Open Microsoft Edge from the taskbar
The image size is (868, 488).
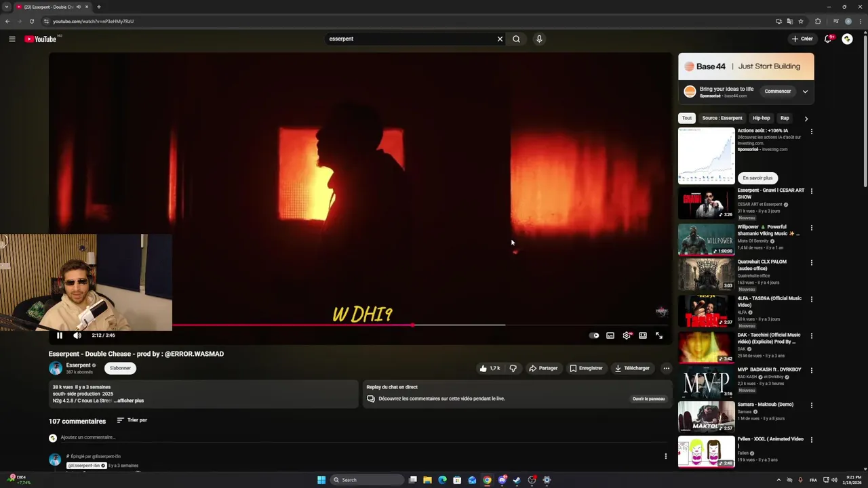[x=442, y=480]
